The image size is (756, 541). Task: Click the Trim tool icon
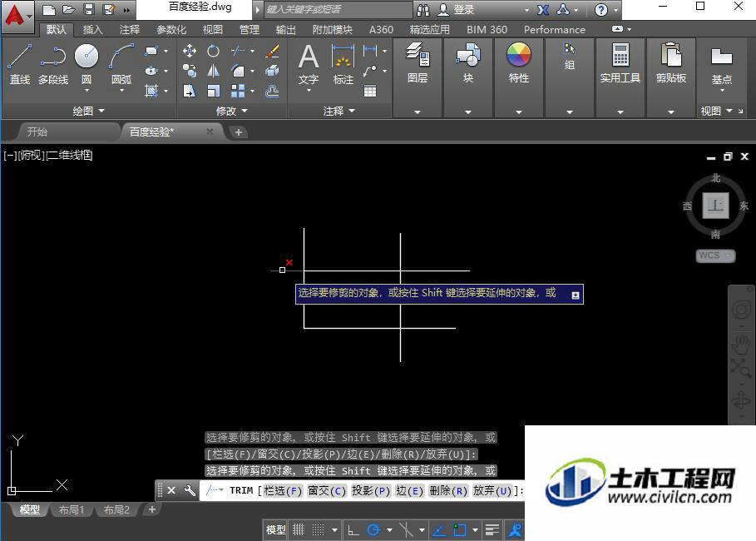(238, 51)
